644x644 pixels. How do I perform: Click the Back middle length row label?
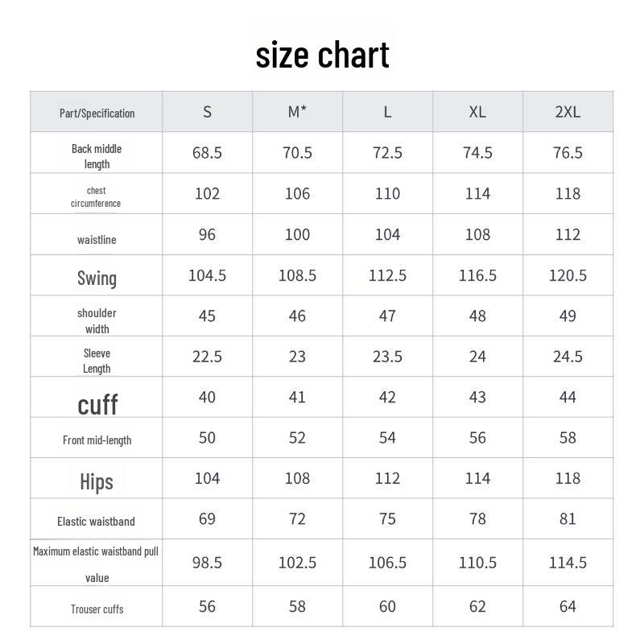(97, 156)
